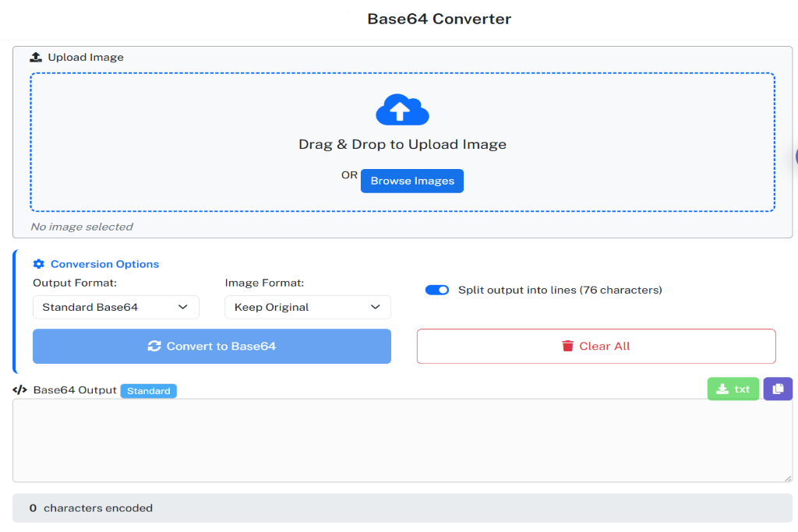The height and width of the screenshot is (532, 798).
Task: Click the Conversion Options heading
Action: coord(105,264)
